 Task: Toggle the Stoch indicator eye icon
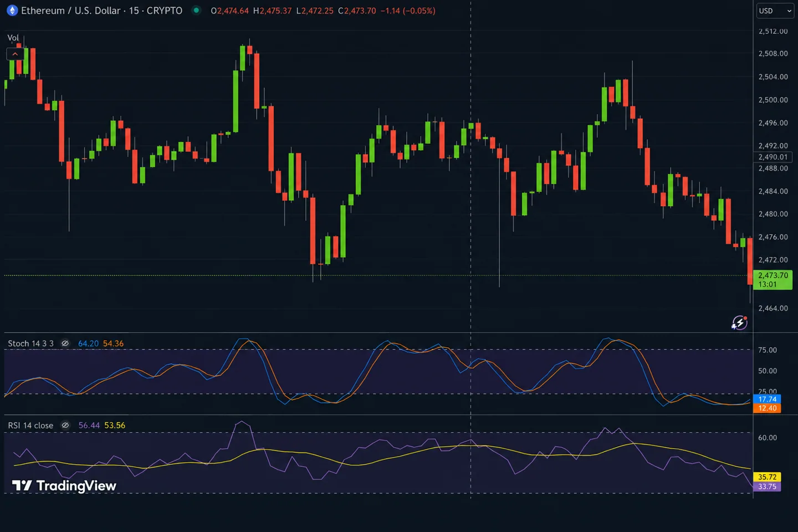pos(65,344)
